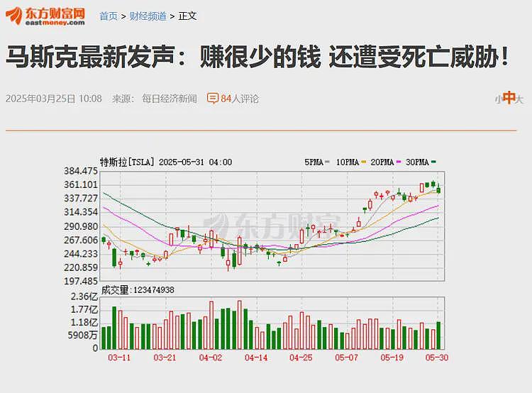
Task: Click the 03-21 date axis label
Action: pyautogui.click(x=165, y=358)
